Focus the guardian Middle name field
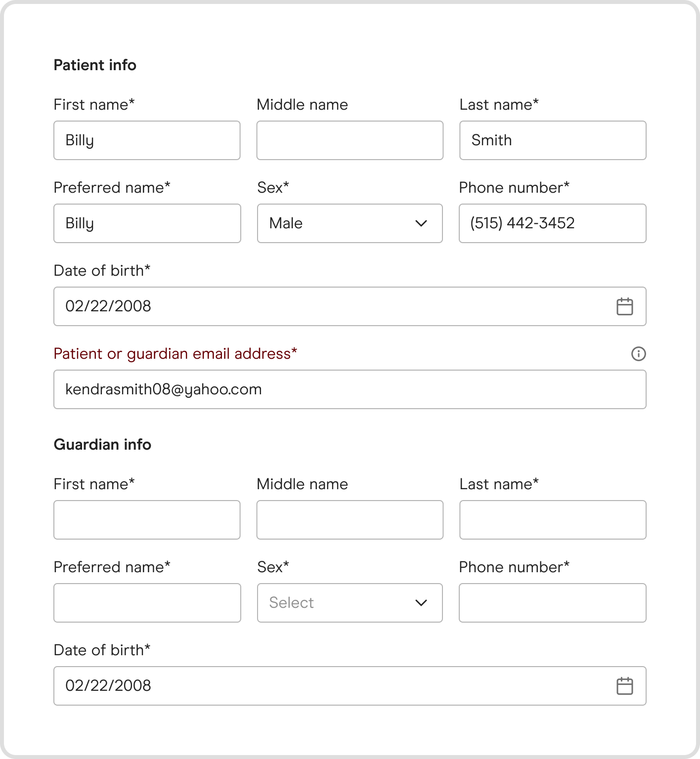Image resolution: width=700 pixels, height=759 pixels. [350, 520]
